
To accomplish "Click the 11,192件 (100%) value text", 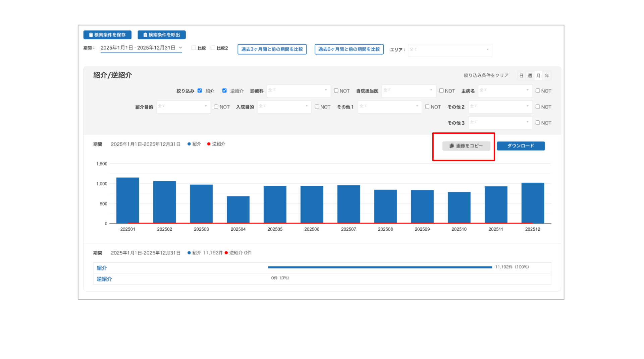I will pyautogui.click(x=512, y=267).
